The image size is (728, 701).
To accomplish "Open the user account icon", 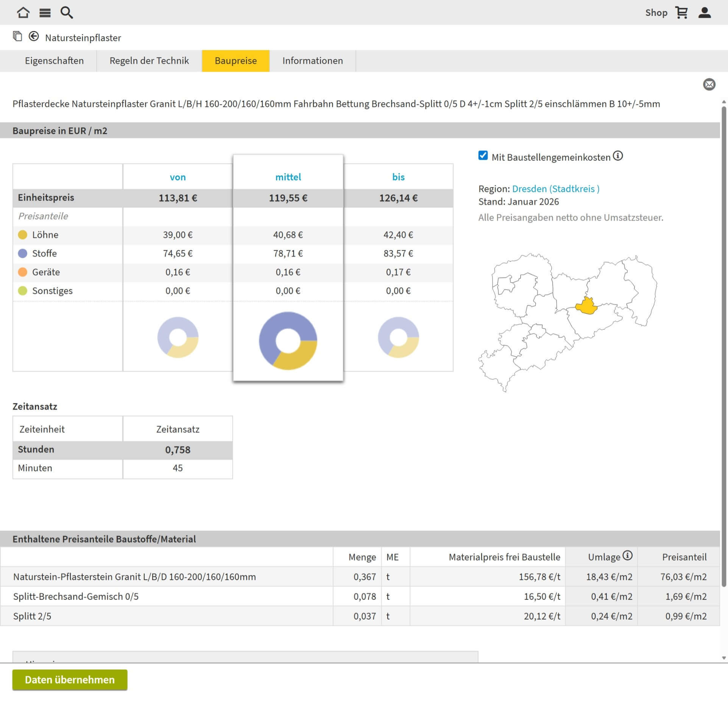I will [x=704, y=12].
